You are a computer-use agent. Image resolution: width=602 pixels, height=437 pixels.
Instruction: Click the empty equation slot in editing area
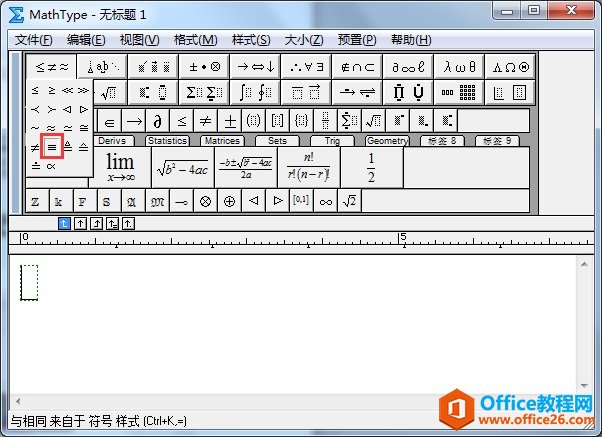pos(29,280)
